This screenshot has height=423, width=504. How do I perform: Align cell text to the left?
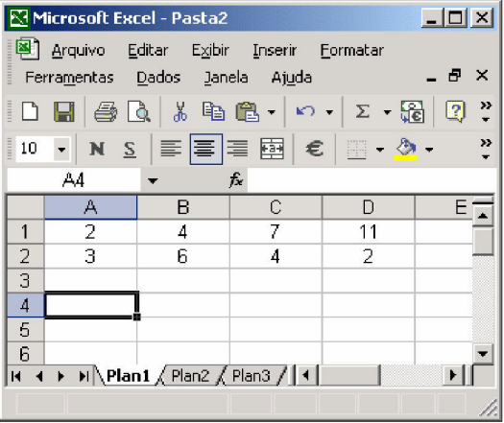tap(171, 149)
